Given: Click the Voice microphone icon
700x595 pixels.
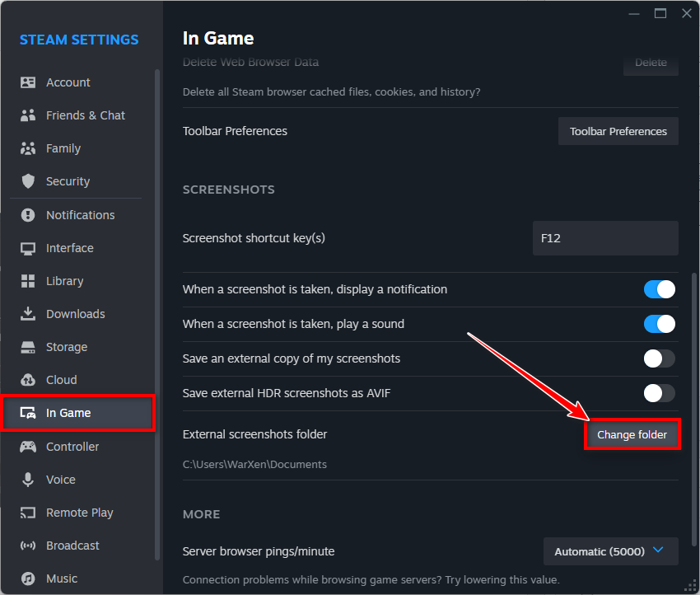Looking at the screenshot, I should tap(28, 480).
